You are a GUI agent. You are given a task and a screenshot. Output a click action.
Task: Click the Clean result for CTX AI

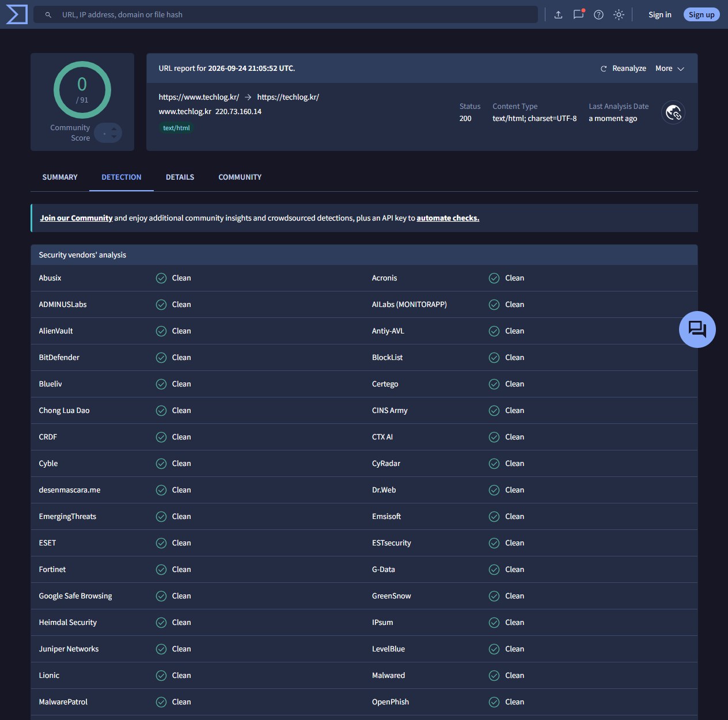pos(515,437)
